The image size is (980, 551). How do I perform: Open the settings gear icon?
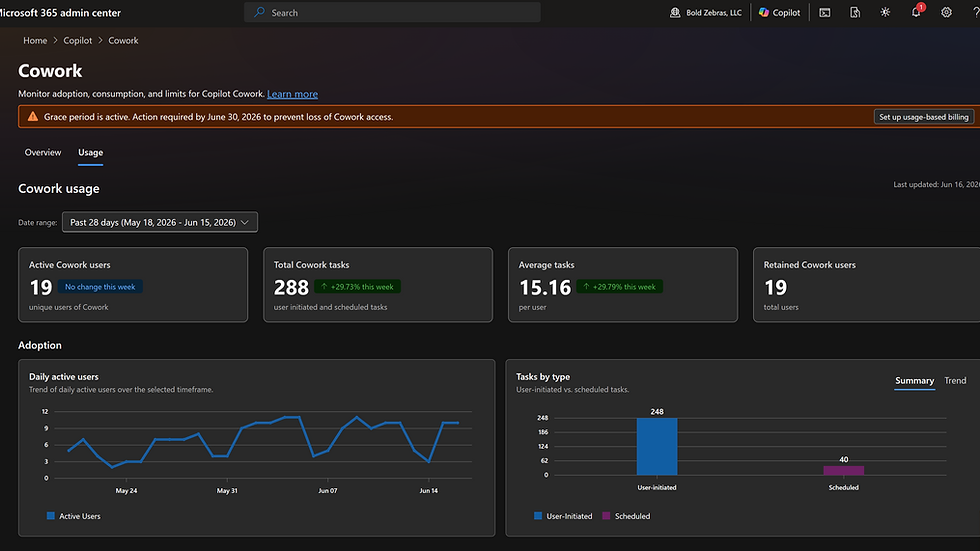(x=946, y=12)
